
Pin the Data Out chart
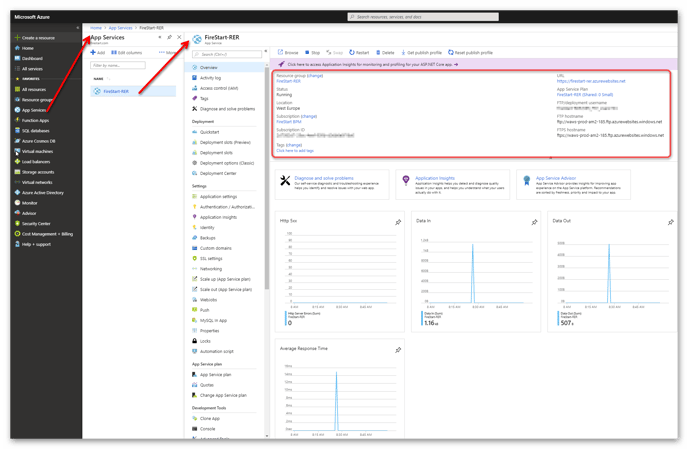(671, 223)
